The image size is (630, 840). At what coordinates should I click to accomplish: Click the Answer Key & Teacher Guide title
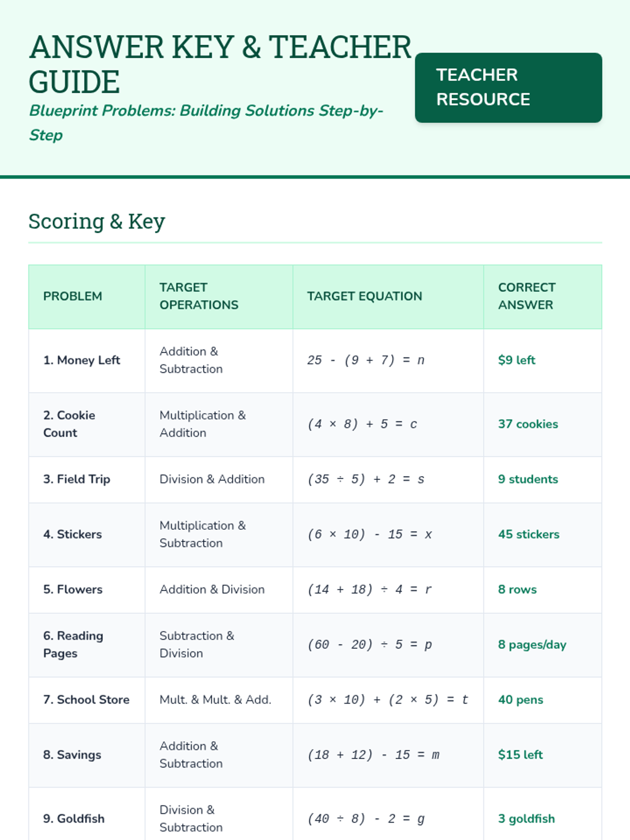[220, 64]
